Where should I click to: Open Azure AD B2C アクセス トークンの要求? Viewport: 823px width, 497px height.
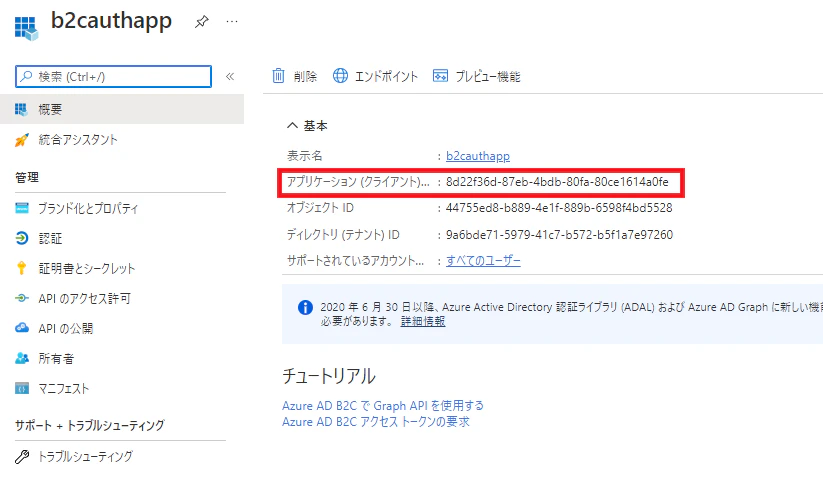pyautogui.click(x=376, y=421)
